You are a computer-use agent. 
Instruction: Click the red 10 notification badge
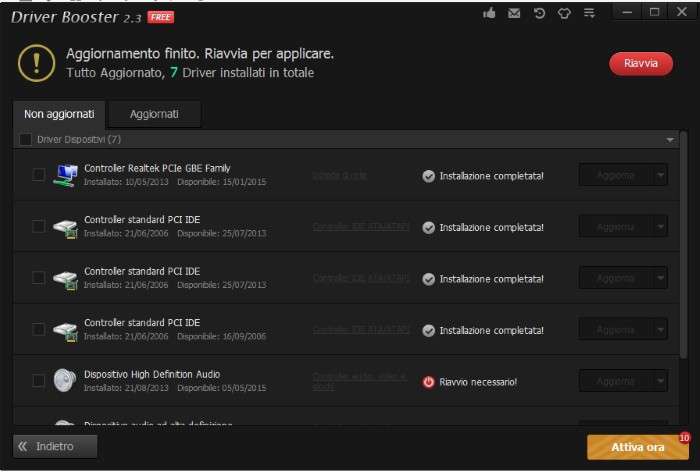pos(684,438)
